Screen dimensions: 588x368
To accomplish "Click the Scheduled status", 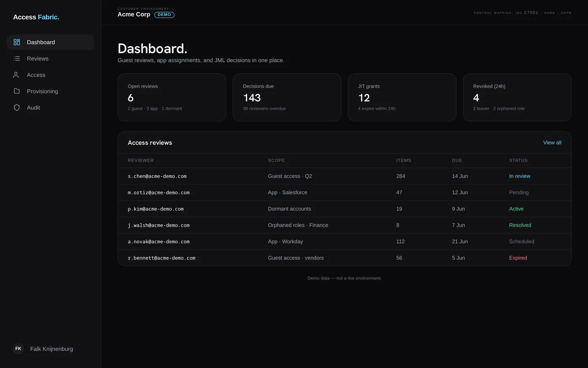I will pyautogui.click(x=522, y=242).
